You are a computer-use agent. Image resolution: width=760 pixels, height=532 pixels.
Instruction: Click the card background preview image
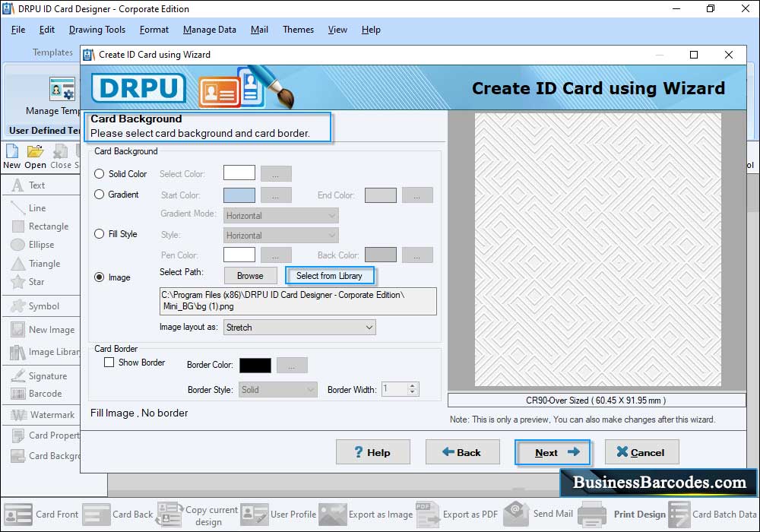tap(597, 250)
